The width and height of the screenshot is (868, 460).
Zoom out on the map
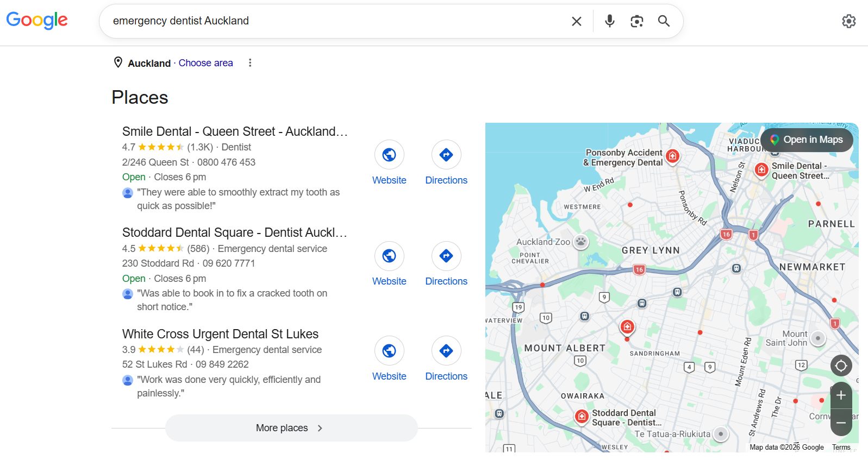pyautogui.click(x=841, y=423)
